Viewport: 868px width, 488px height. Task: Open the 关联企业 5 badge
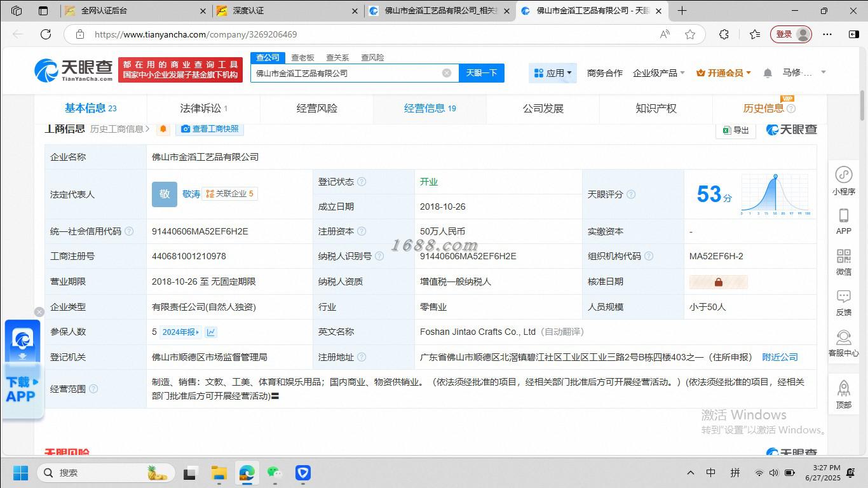coord(229,194)
